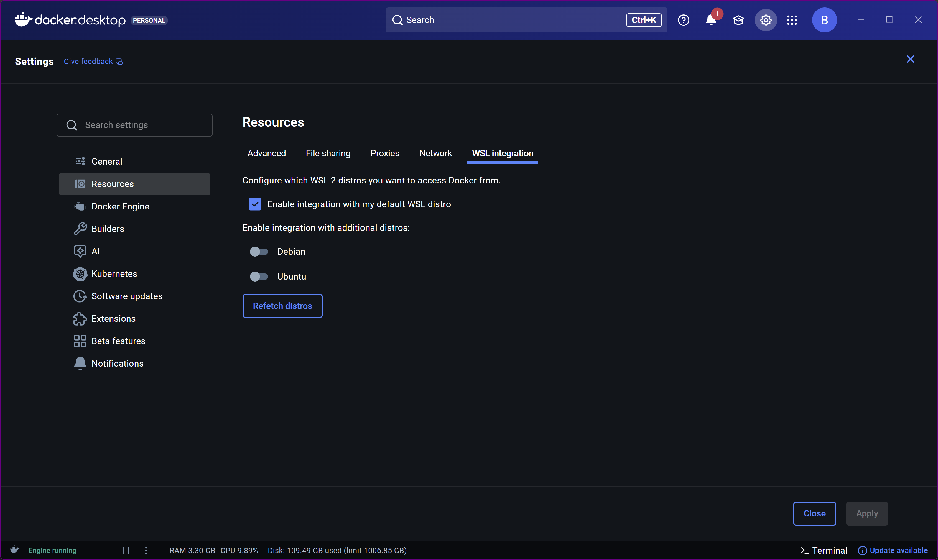Click the settings gear icon in header
Screen dimensions: 938x560
(x=765, y=20)
